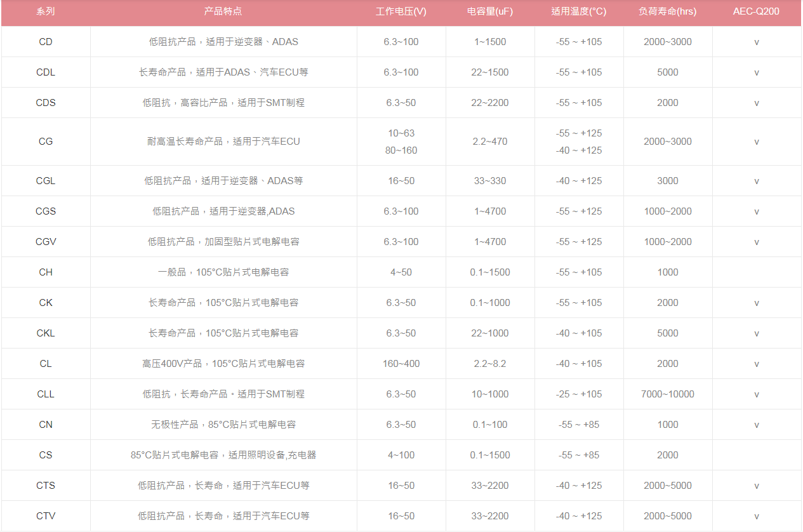
Task: Click the 负荷寿命(hrs) column header
Action: 667,11
